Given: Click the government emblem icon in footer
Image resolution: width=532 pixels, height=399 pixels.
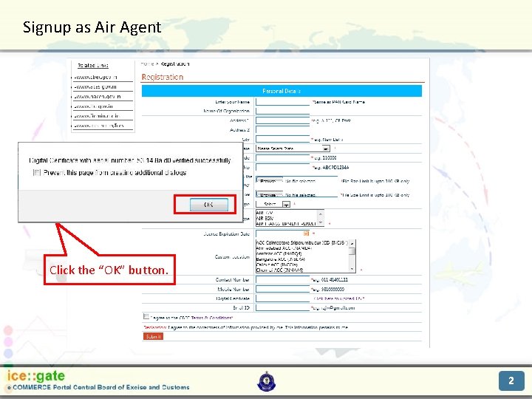Looking at the screenshot, I should (x=267, y=382).
